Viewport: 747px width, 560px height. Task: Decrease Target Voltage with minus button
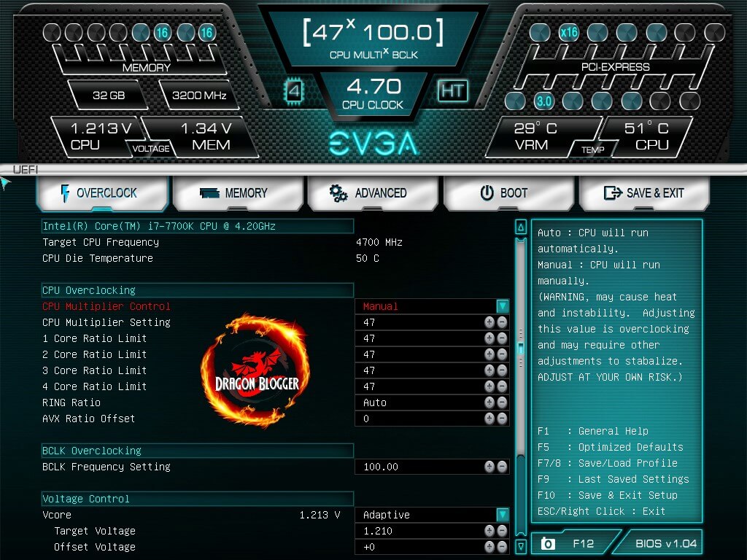pos(502,531)
